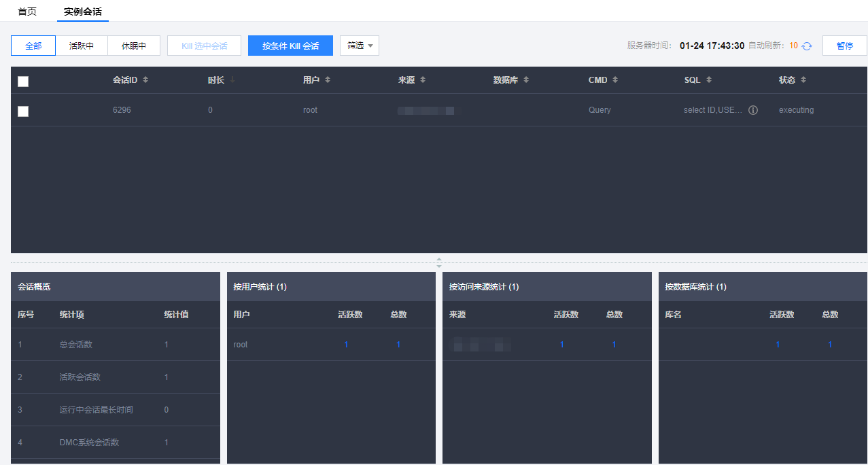Select the 实例会话 tab
868x465 pixels.
pyautogui.click(x=82, y=12)
